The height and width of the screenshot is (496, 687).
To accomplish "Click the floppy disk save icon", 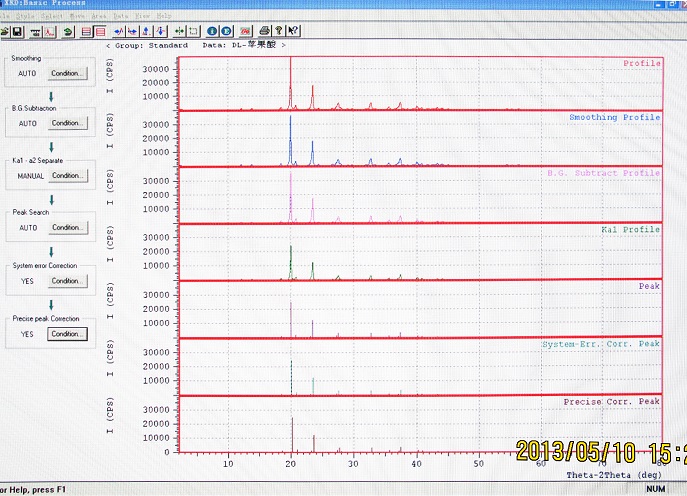I will [x=17, y=31].
